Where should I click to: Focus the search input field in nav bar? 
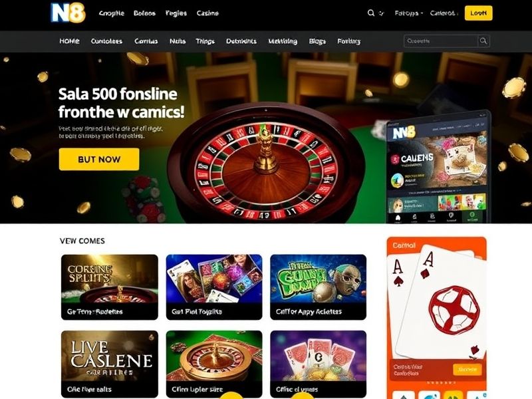coord(441,41)
